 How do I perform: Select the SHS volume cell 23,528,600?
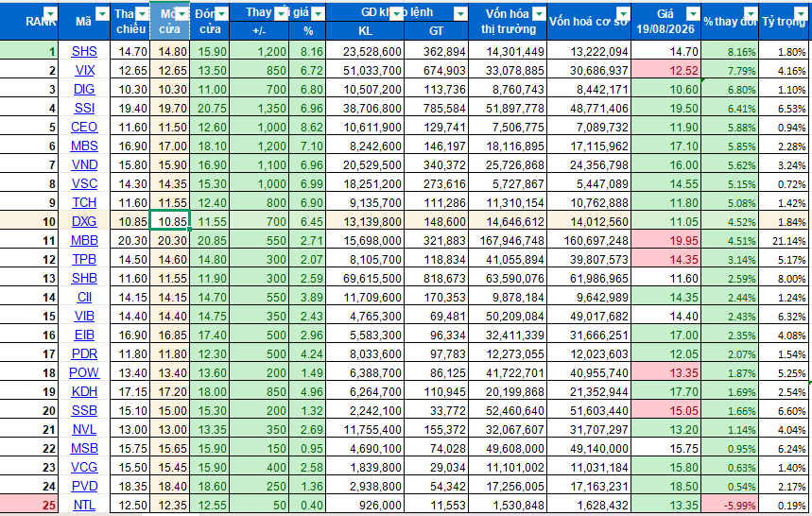365,51
